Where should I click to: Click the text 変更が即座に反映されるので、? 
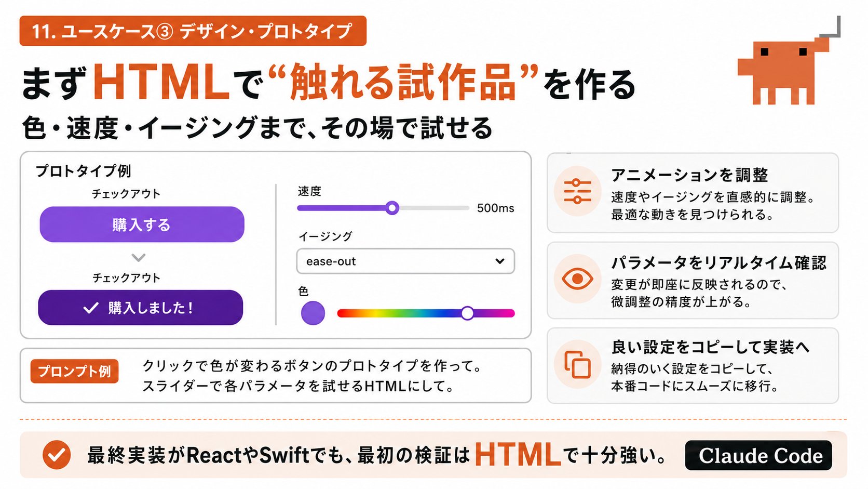[699, 284]
